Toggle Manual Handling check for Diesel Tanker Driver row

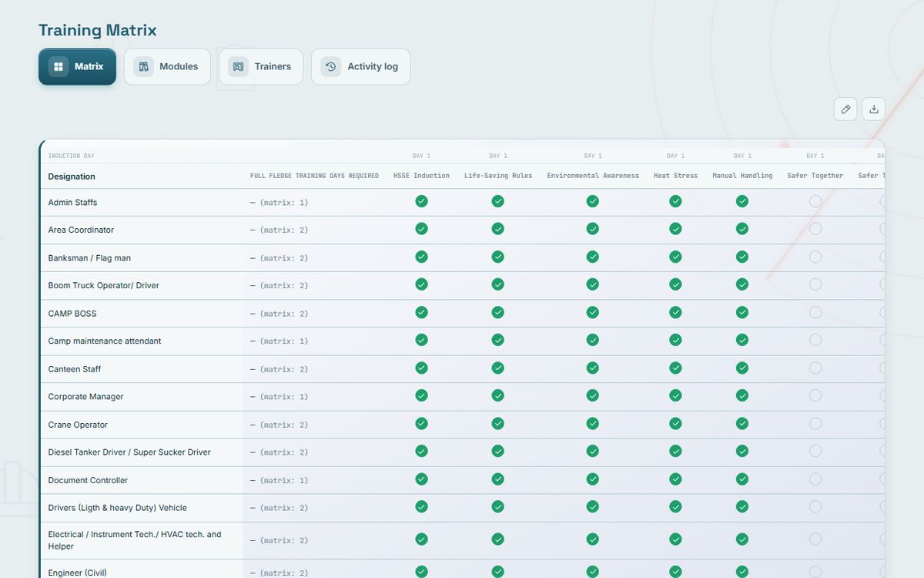tap(742, 451)
